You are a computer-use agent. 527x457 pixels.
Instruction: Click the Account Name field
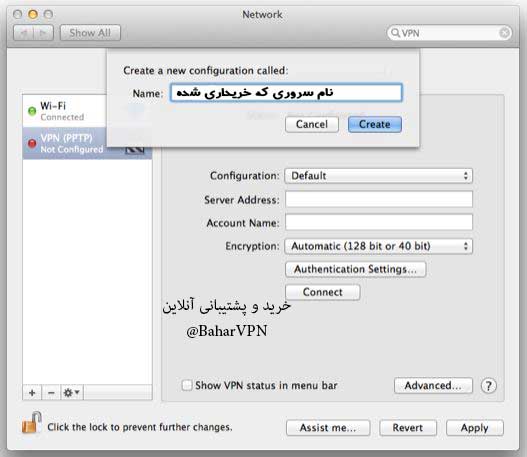(x=379, y=222)
